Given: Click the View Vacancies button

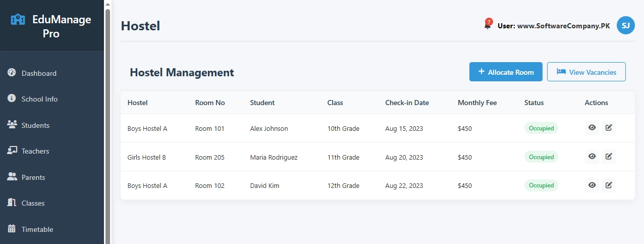Looking at the screenshot, I should point(586,72).
